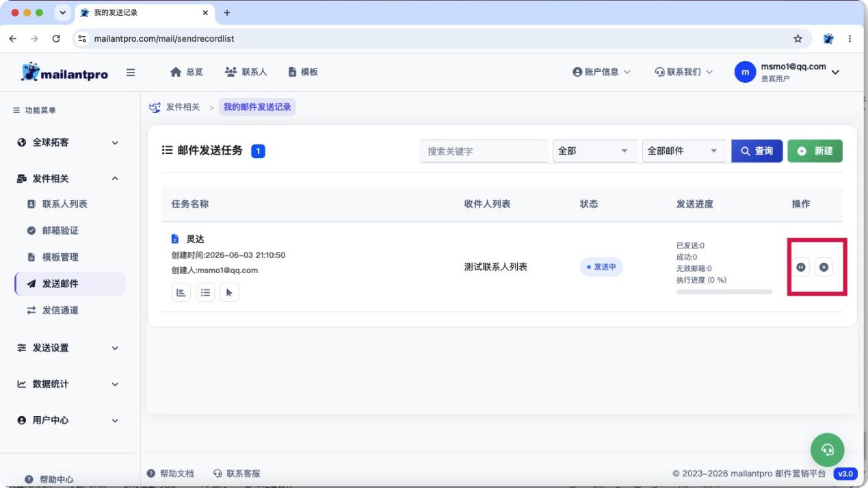868x488 pixels.
Task: Click the 发送中 status badge
Action: pyautogui.click(x=601, y=267)
